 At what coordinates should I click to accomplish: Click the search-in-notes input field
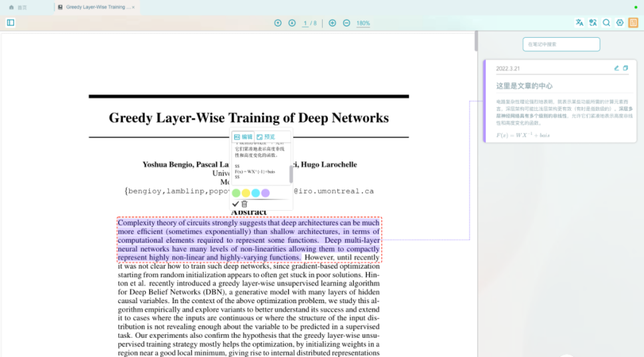click(561, 45)
